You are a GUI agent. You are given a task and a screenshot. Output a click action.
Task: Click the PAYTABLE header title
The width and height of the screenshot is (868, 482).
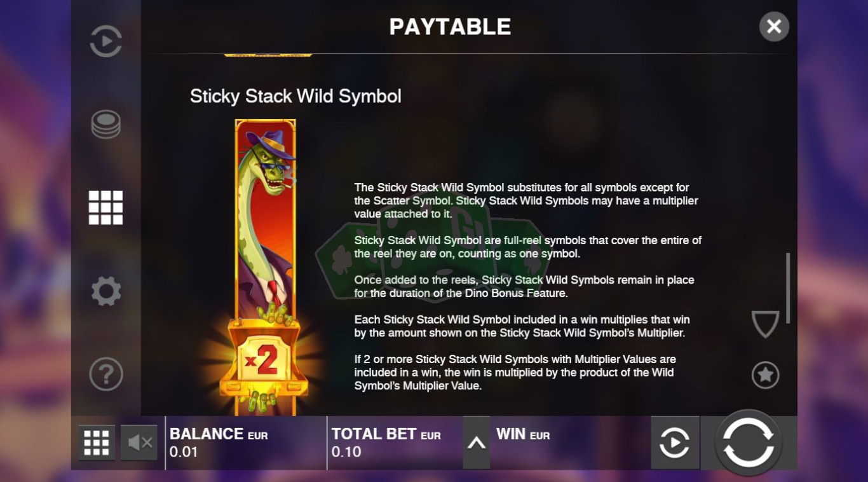pos(450,27)
